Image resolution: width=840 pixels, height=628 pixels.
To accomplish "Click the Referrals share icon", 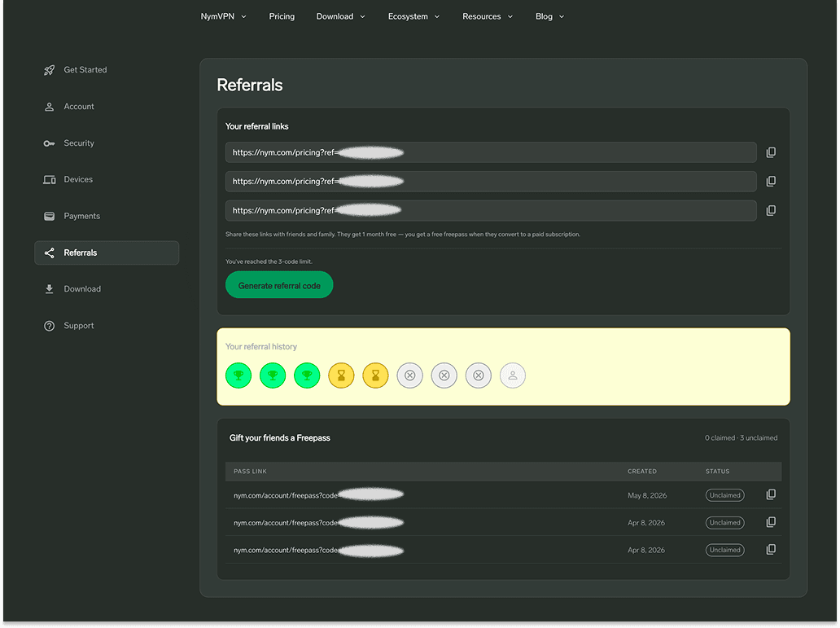I will (x=50, y=253).
